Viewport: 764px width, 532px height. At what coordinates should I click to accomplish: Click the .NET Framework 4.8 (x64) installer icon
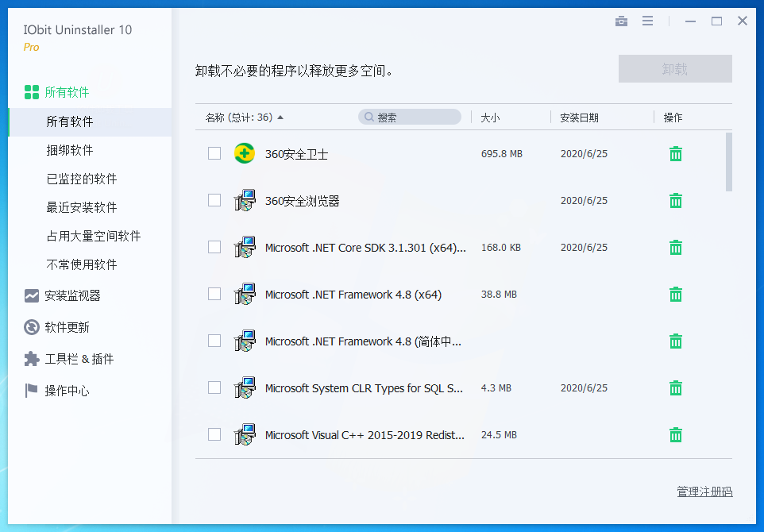(x=245, y=294)
